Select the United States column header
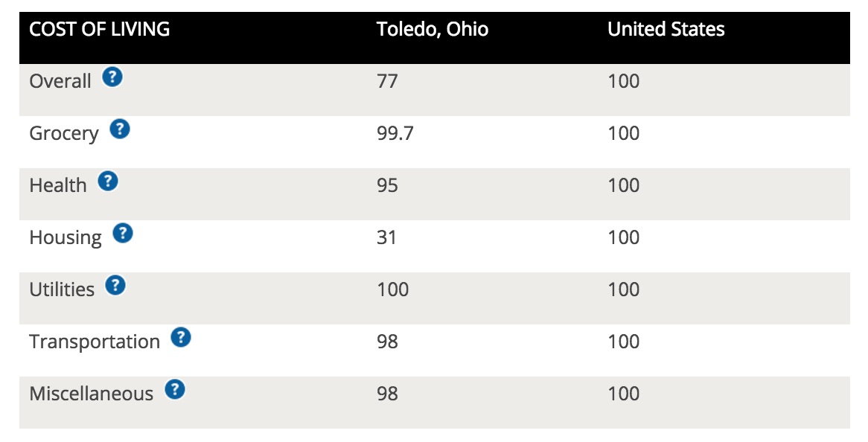The image size is (868, 442). 666,30
